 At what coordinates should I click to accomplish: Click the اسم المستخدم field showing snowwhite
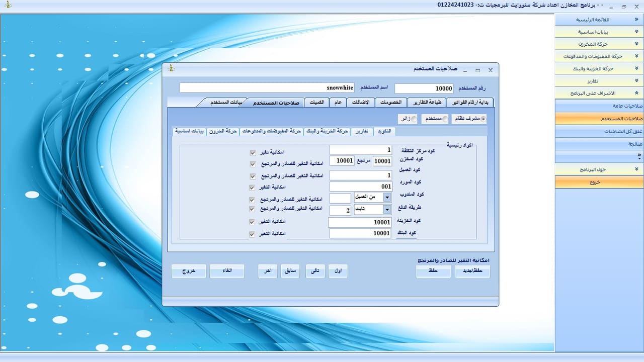267,88
